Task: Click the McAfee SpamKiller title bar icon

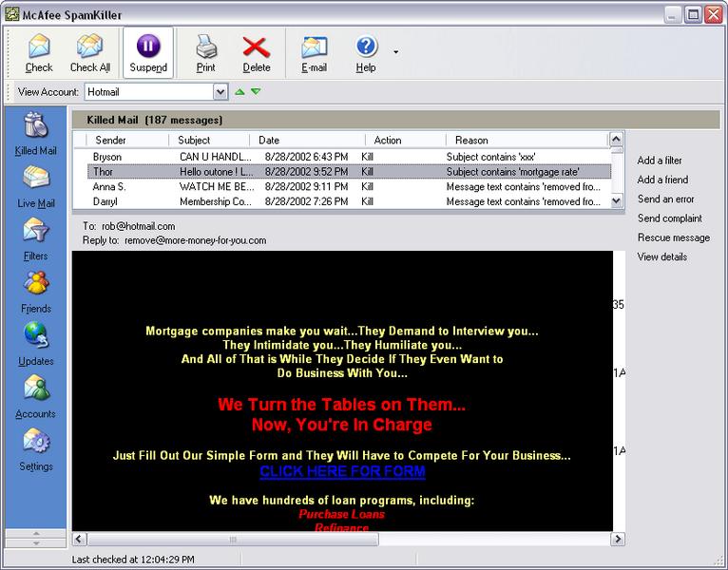Action: [x=11, y=14]
